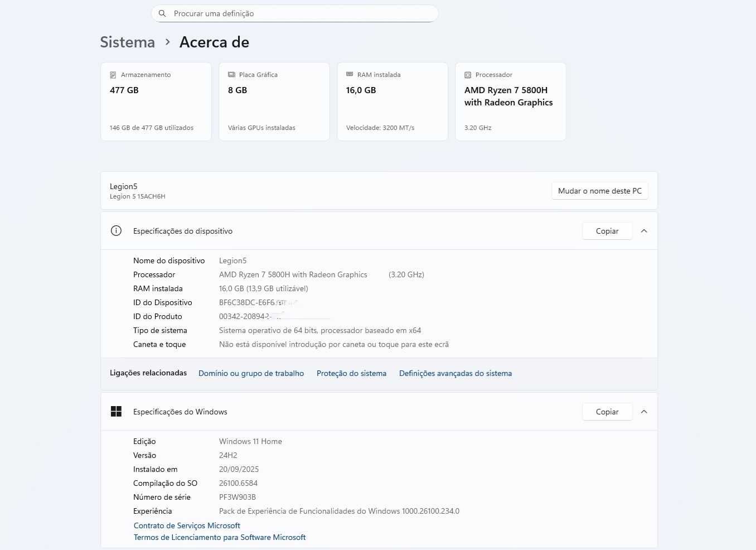The image size is (756, 550).
Task: Click the '26100.6584' build number
Action: [x=238, y=483]
